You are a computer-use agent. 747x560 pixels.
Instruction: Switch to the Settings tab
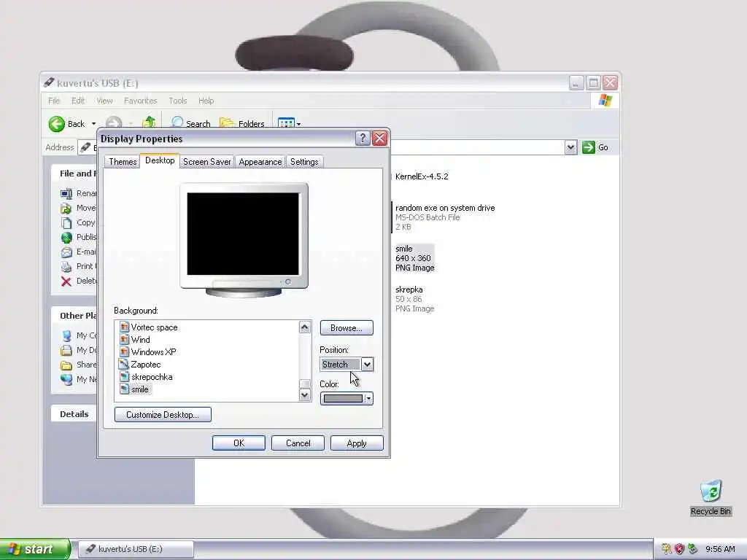point(304,162)
